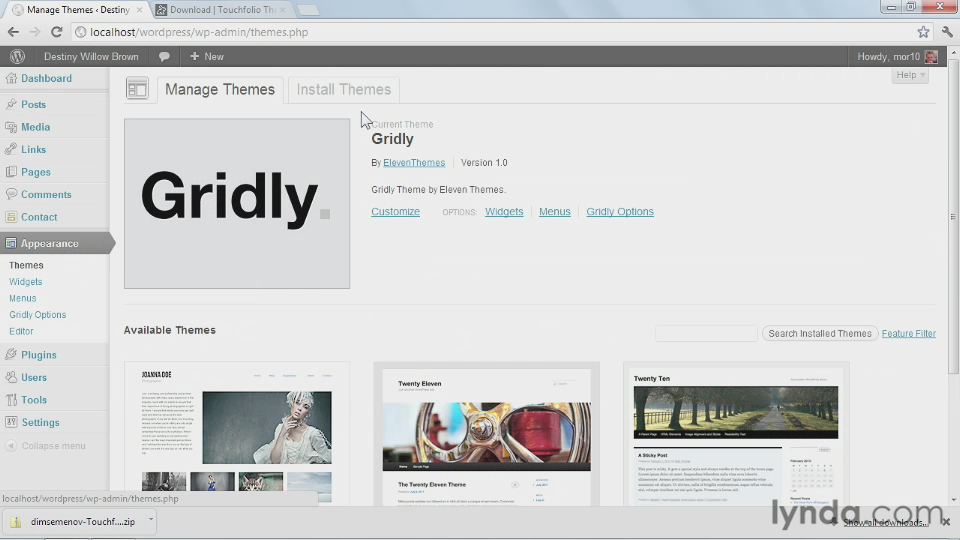Open the New content menu in admin bar
Screen dimensions: 960x540
tap(207, 56)
